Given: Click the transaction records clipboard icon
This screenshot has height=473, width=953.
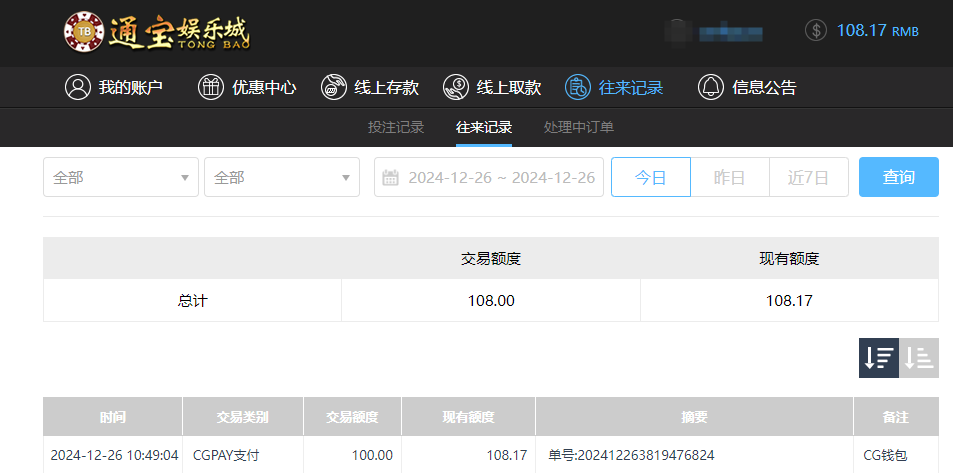Looking at the screenshot, I should coord(577,88).
